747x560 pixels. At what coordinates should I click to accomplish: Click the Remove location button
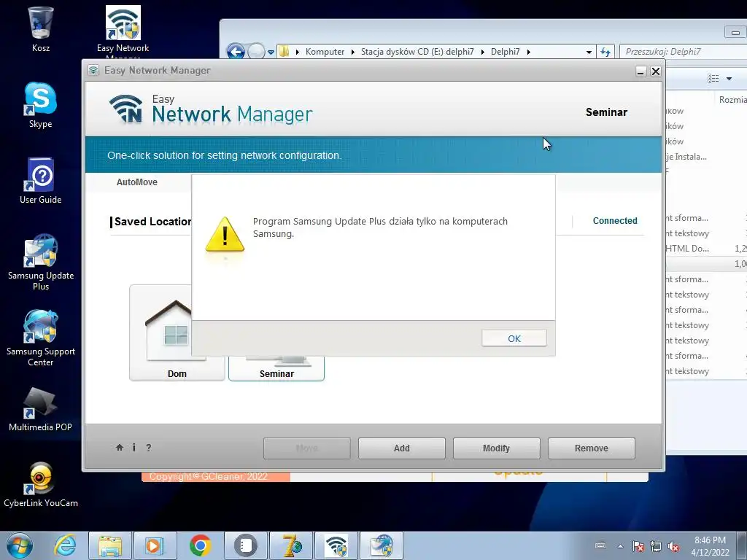click(591, 448)
